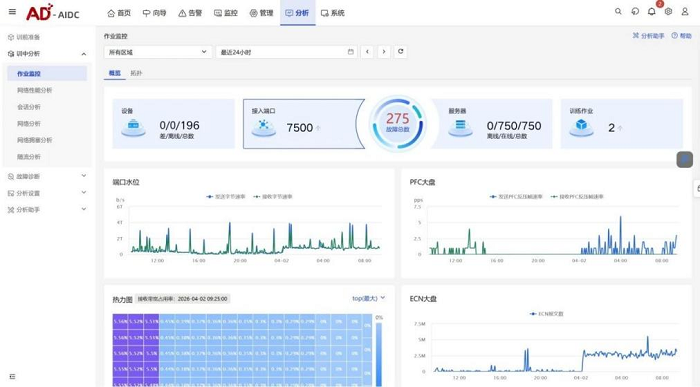Select 分析 analysis in top navigation
Screen dimensions: 700x387
[x=297, y=13]
